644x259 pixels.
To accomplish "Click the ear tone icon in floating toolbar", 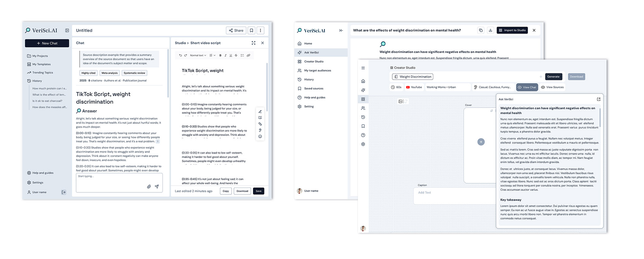I will (x=260, y=130).
